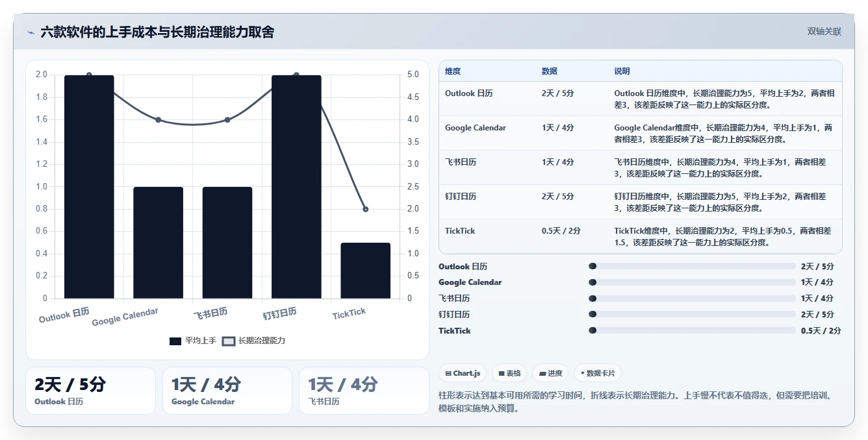Click the TickTick progress bar
The image size is (868, 440).
click(692, 330)
